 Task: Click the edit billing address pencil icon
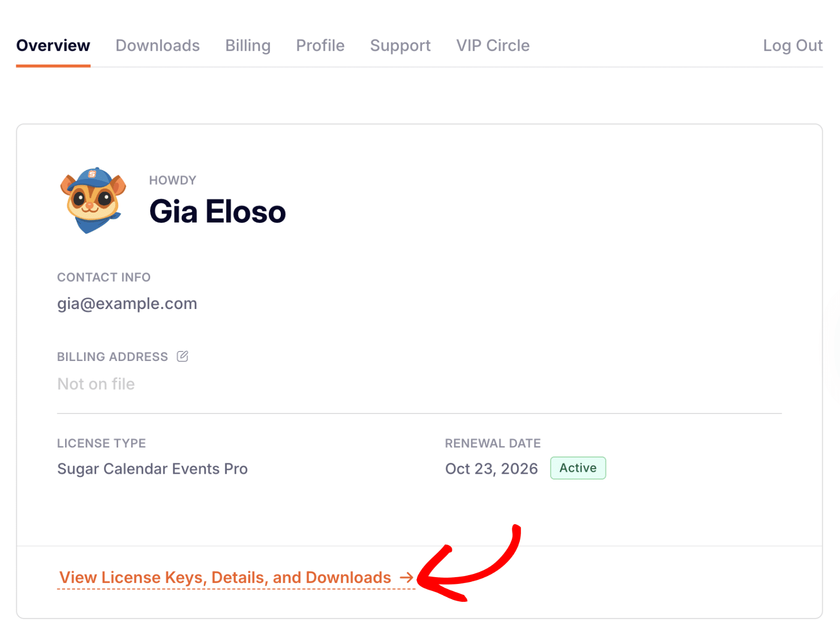[x=182, y=357]
